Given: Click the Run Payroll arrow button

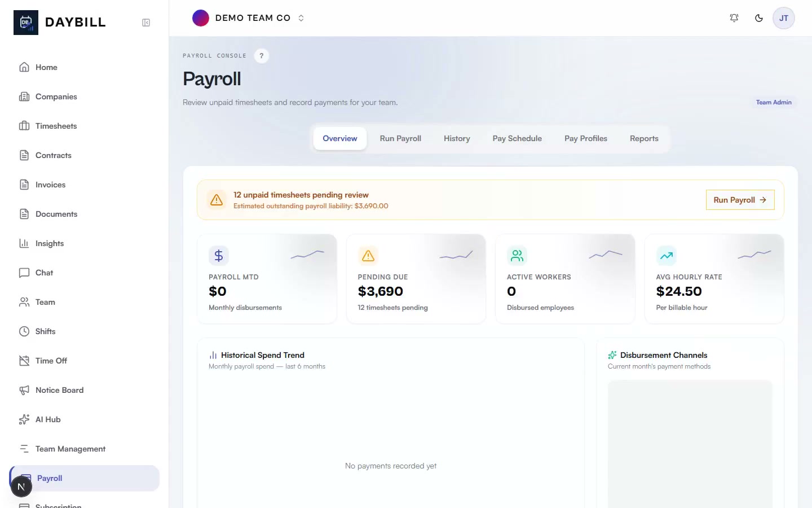Looking at the screenshot, I should 740,200.
